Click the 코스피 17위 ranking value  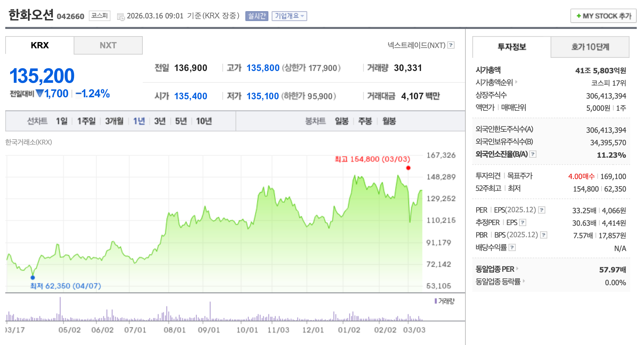pos(608,83)
